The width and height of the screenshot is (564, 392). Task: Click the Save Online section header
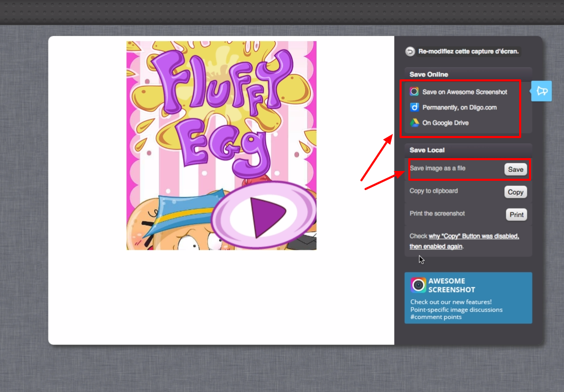429,75
